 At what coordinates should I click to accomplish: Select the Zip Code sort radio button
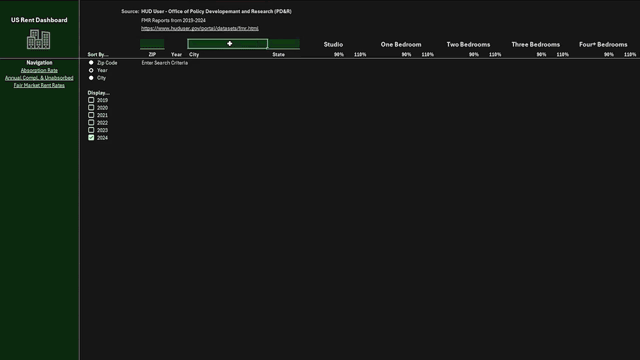(91, 62)
